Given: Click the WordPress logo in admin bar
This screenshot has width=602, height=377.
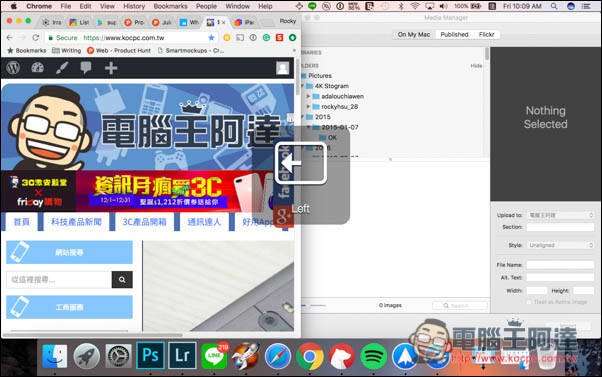Looking at the screenshot, I should point(13,68).
